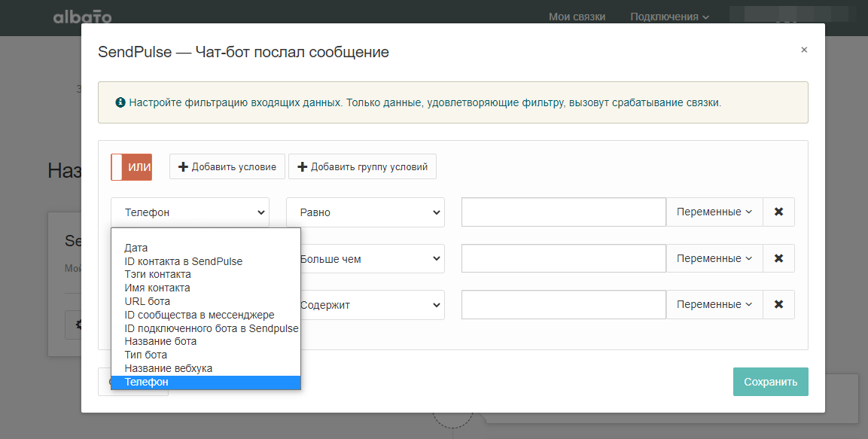The height and width of the screenshot is (439, 868).
Task: Open Переменные dropdown in Больше чем row
Action: pos(714,258)
